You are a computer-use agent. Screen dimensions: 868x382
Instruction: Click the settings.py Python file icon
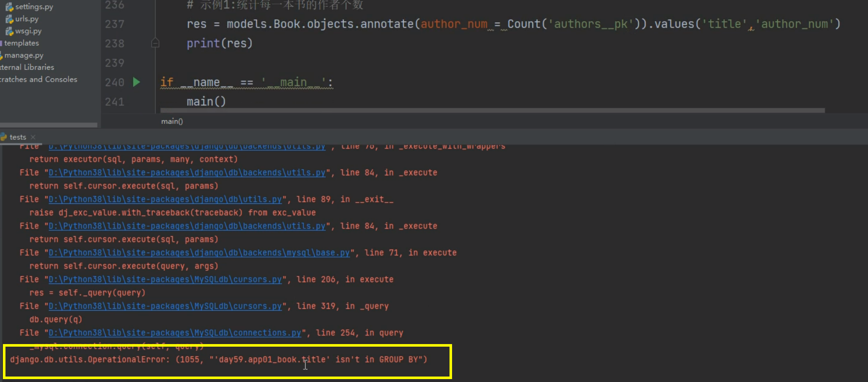point(9,7)
